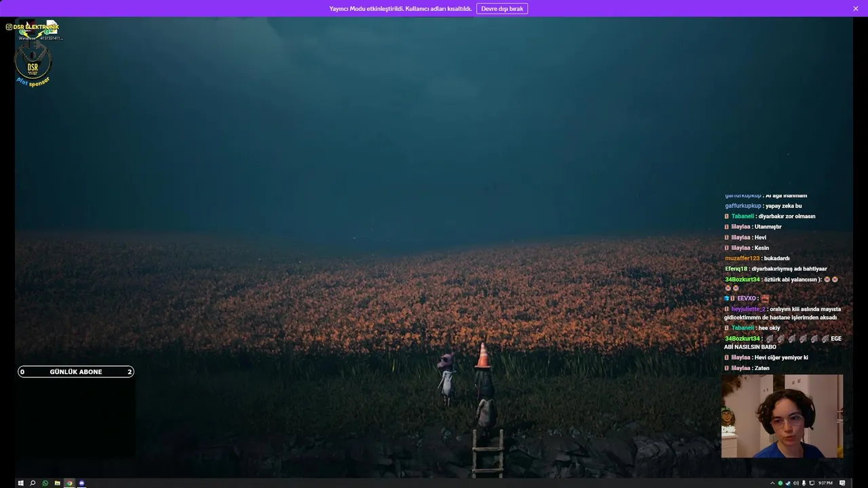Viewport: 868px width, 488px height.
Task: Click chat message 'diyarbakır zor olmasın'
Action: click(787, 216)
